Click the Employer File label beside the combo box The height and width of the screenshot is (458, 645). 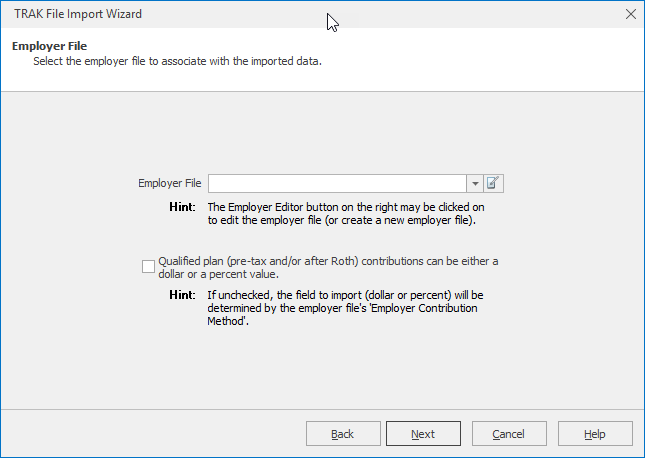pos(170,184)
